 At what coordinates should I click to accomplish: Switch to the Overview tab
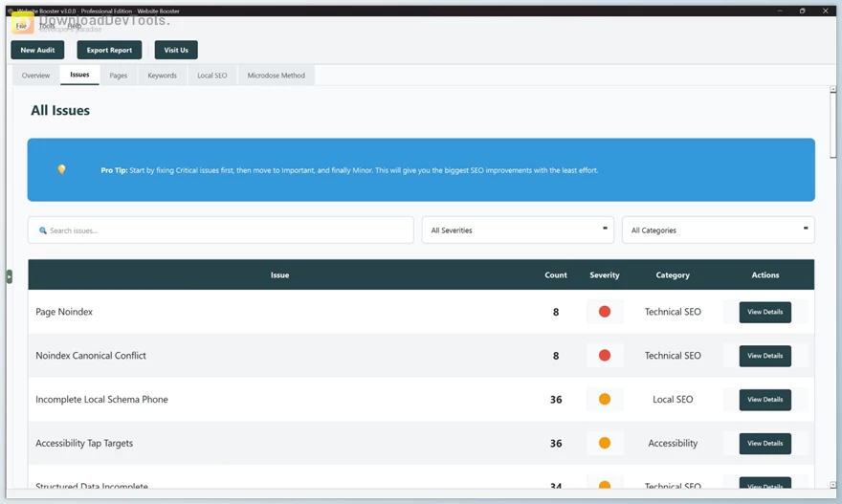coord(35,76)
